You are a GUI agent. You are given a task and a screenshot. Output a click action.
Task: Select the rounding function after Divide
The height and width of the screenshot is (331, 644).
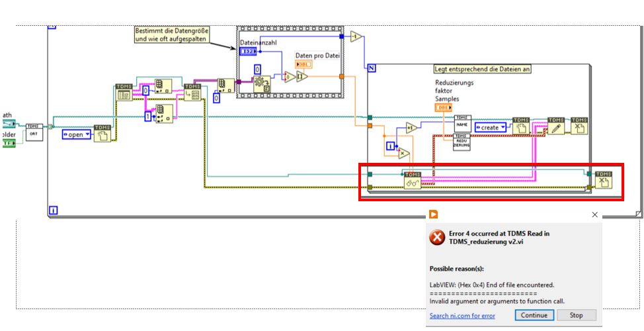[x=302, y=77]
